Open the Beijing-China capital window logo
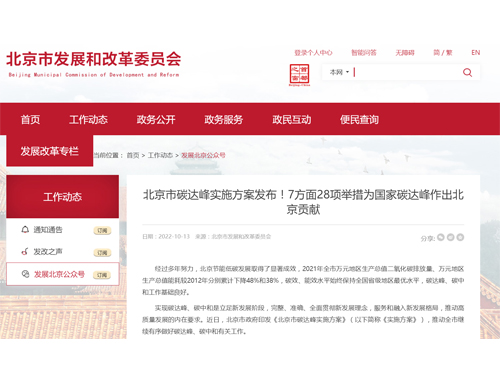The height and width of the screenshot is (375, 500). (299, 75)
